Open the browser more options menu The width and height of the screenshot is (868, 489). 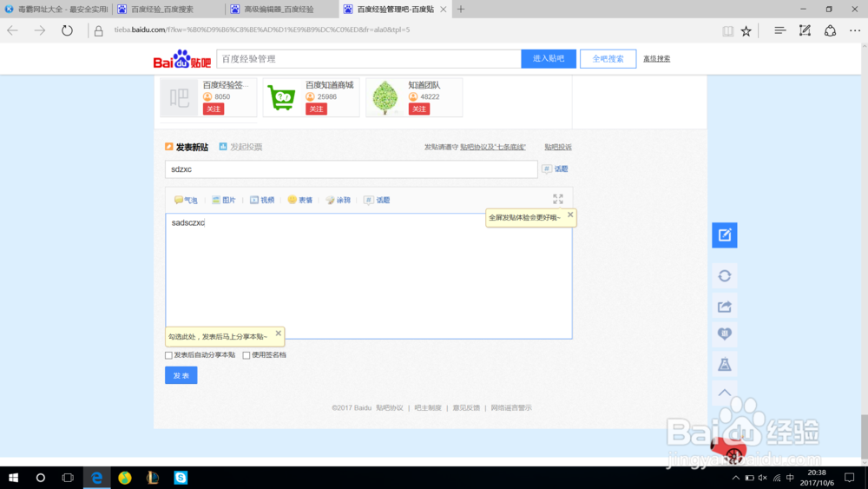[855, 30]
